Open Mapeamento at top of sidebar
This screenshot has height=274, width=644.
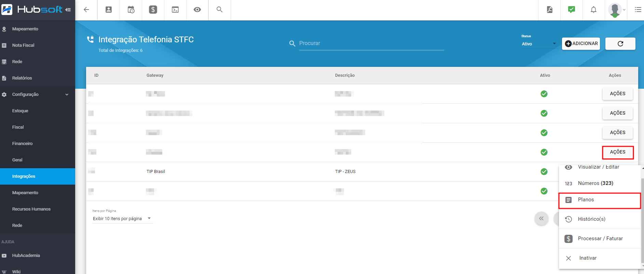tap(38, 29)
